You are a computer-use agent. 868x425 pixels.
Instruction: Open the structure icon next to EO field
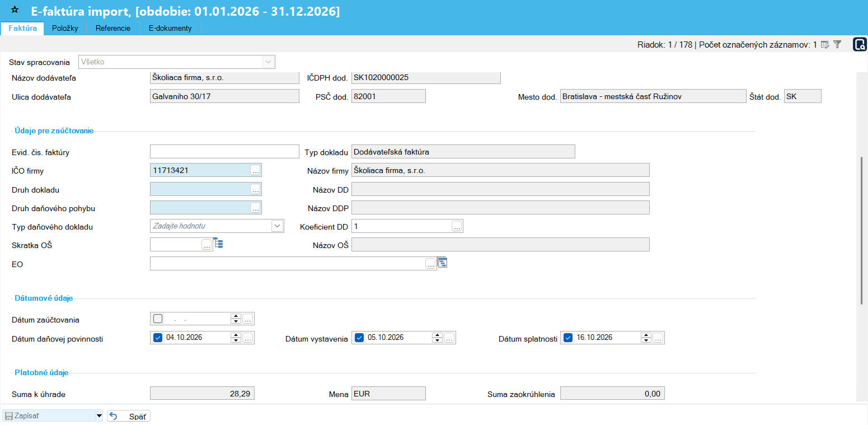442,263
